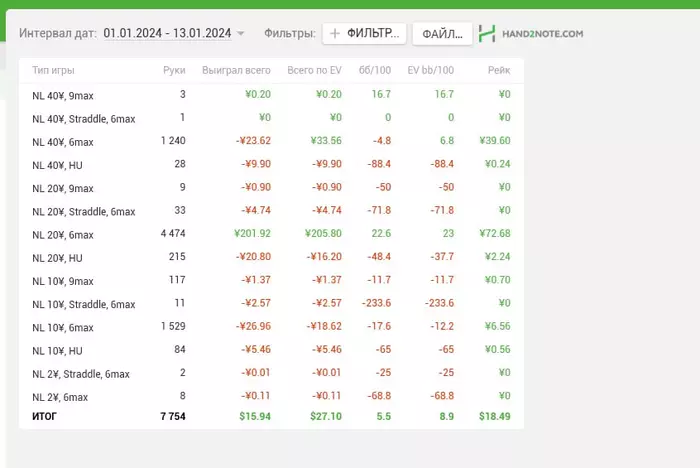
Task: Click EV value ¥33.56
Action: [326, 140]
